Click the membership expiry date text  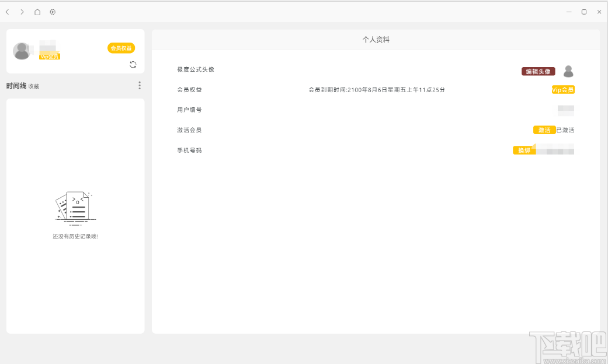376,90
